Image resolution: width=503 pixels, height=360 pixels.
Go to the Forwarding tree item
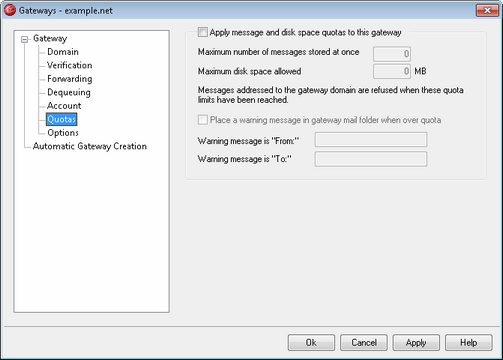tap(70, 79)
